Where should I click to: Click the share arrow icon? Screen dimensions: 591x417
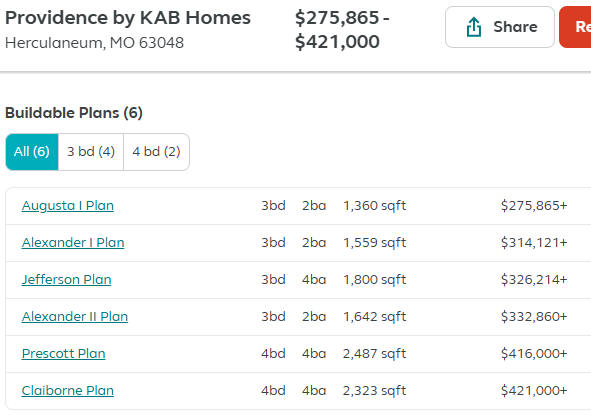click(x=474, y=27)
